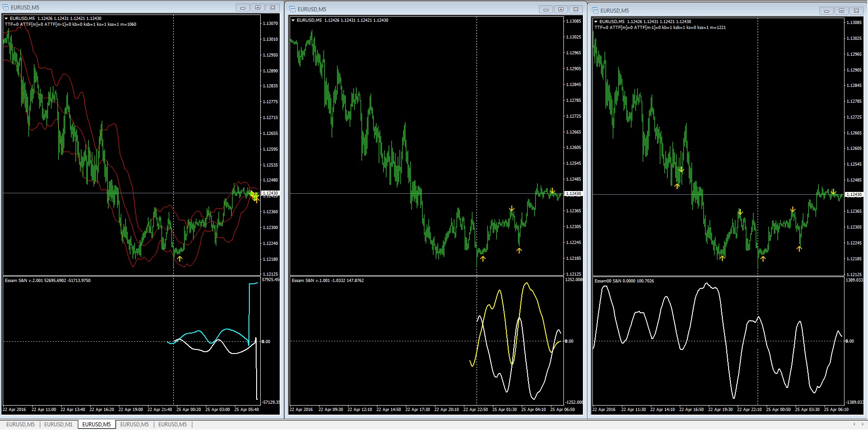Minimize the right chart window (m=1221)

coord(826,11)
